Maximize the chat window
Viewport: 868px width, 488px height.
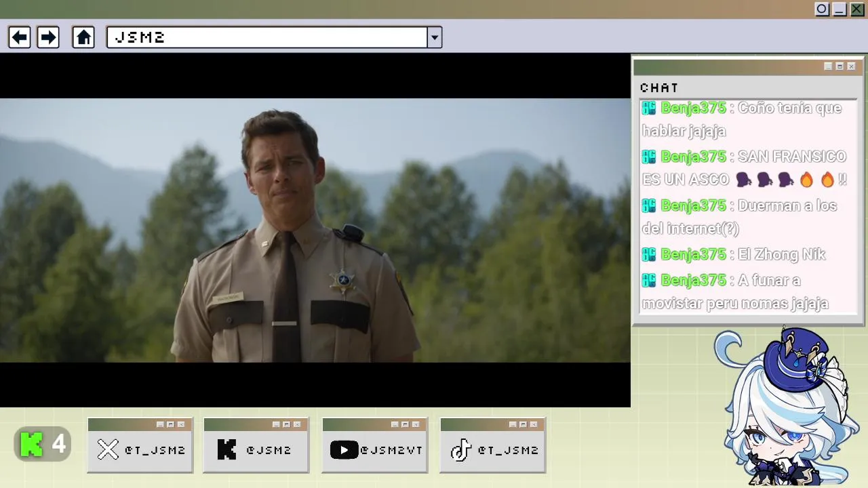[x=840, y=66]
